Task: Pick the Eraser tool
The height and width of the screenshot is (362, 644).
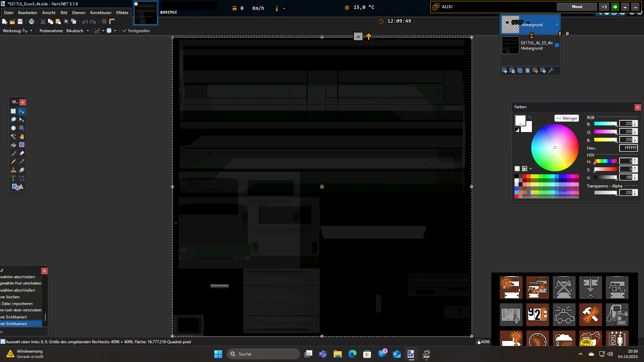Action: tap(22, 153)
